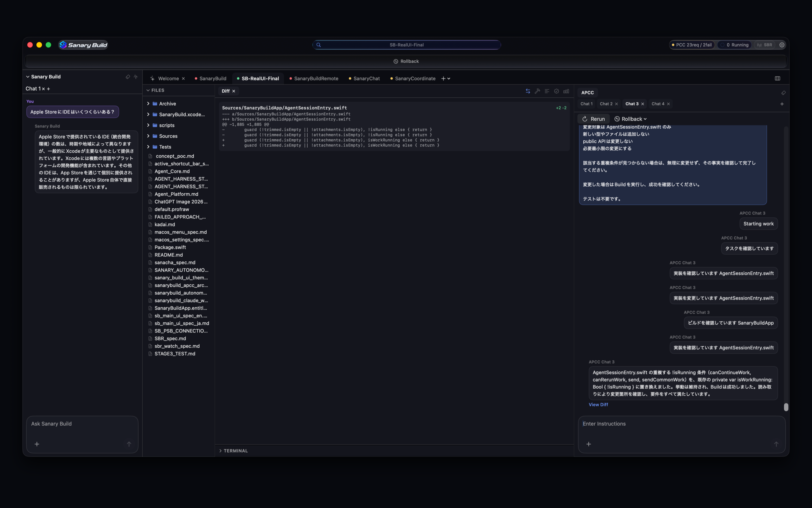Image resolution: width=812 pixels, height=508 pixels.
Task: Click the APCC chat scrollbar thumb
Action: pyautogui.click(x=786, y=407)
